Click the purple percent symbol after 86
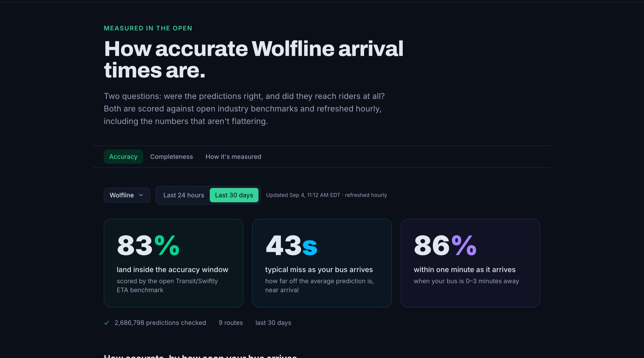 (x=464, y=245)
